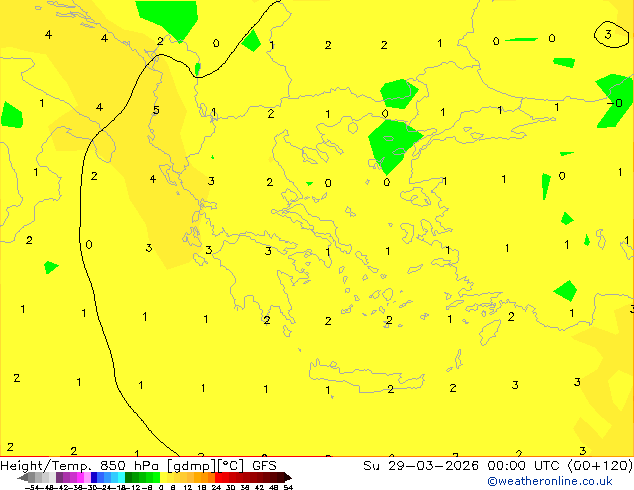Select the yellow 0°C swatch in the legend
Image resolution: width=634 pixels, height=490 pixels.
point(163,477)
